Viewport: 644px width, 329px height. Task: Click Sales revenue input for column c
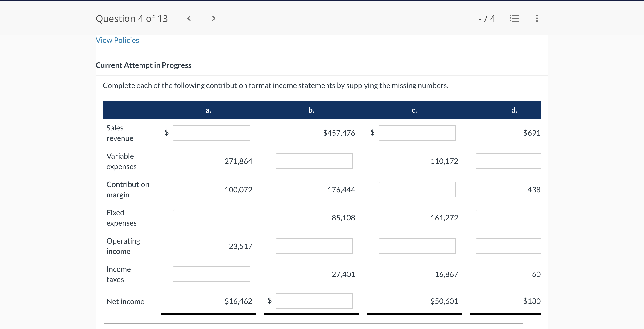pos(417,133)
